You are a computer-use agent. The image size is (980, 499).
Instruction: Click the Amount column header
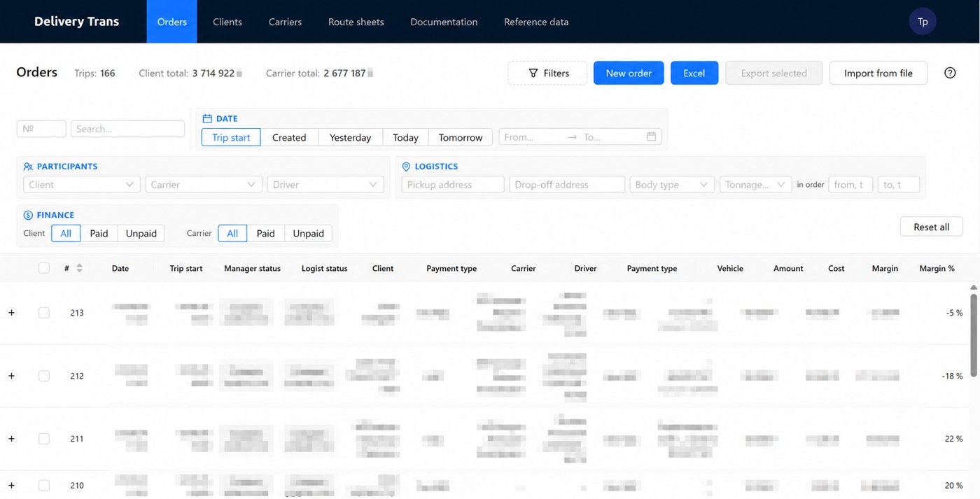(788, 268)
